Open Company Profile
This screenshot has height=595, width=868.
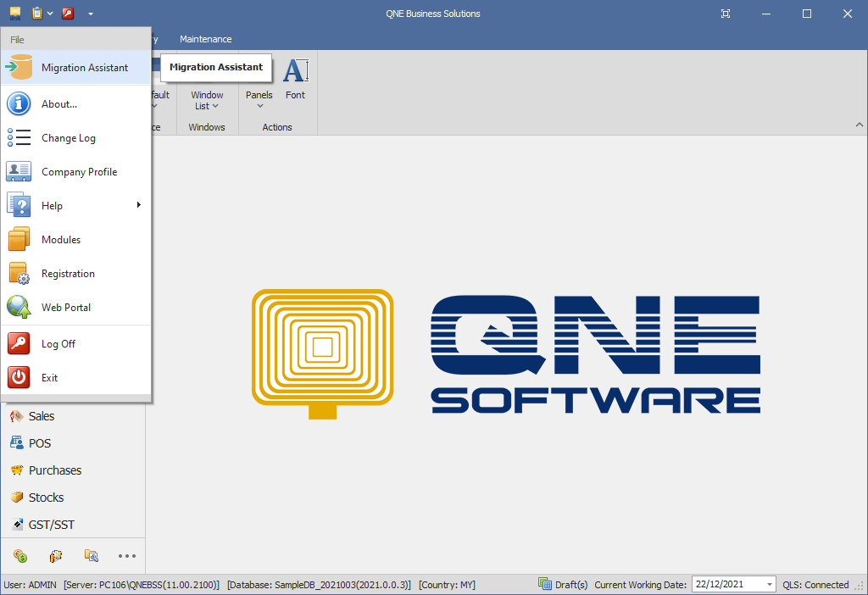[79, 172]
